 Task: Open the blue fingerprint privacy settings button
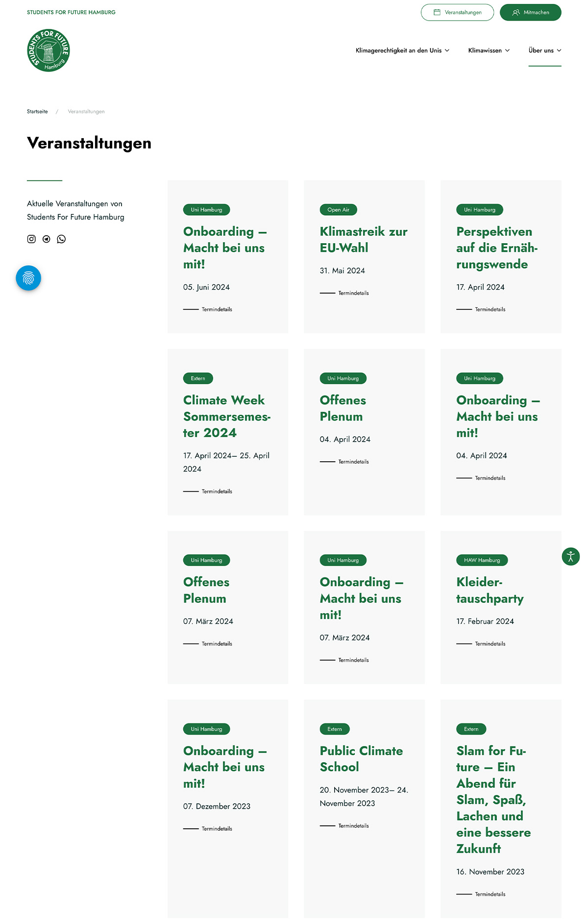coord(28,278)
